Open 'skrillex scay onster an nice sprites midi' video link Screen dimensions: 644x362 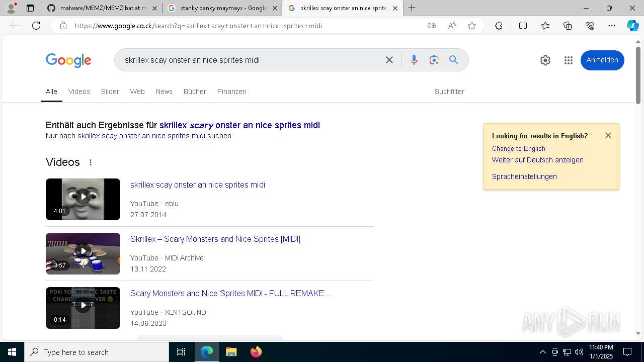click(x=198, y=185)
